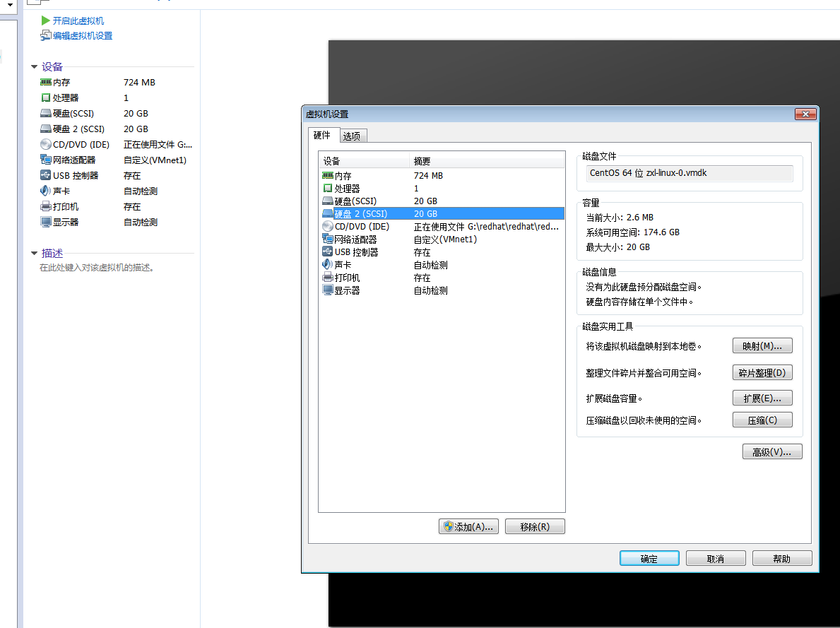Click shield icon on 添加(A) button
Screen dimensions: 840x628
point(449,527)
